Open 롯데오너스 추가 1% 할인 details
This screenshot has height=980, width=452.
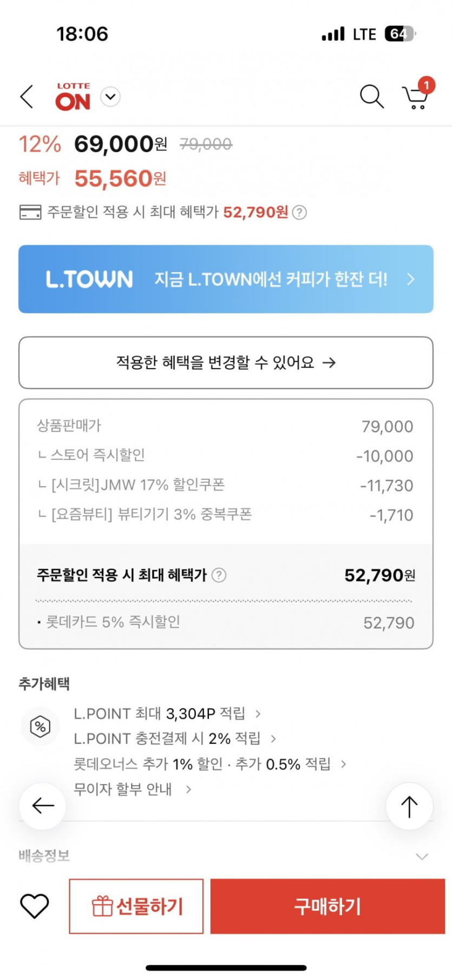coord(209,764)
